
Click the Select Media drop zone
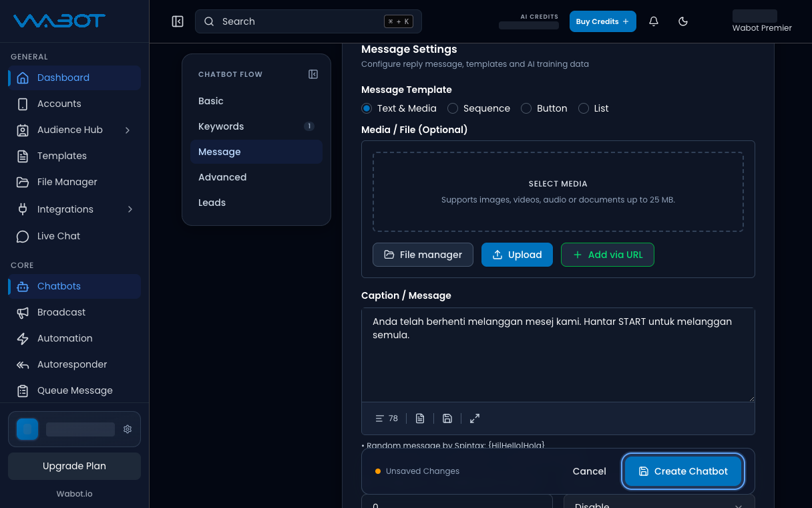pyautogui.click(x=558, y=192)
